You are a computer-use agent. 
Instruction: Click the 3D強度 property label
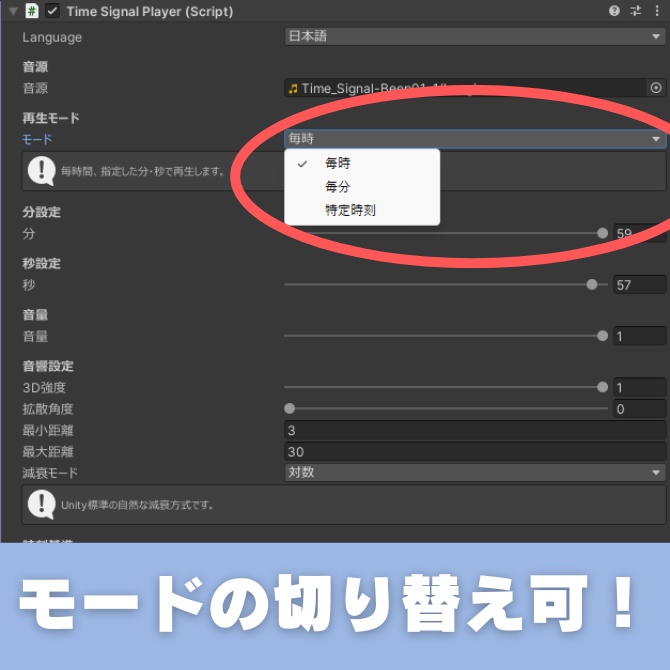click(x=44, y=388)
